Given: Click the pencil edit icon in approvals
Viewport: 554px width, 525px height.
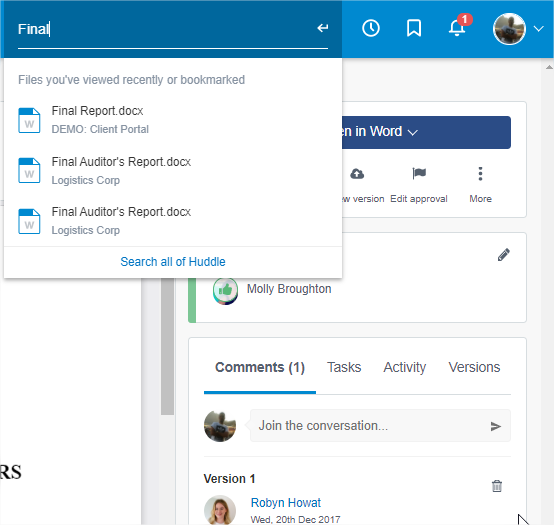Looking at the screenshot, I should click(x=504, y=254).
